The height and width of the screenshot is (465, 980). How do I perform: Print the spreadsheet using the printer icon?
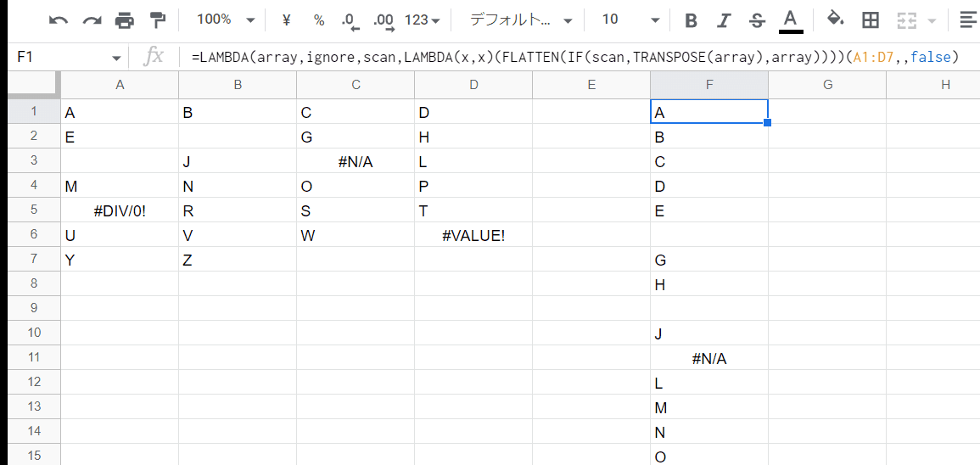(x=125, y=20)
